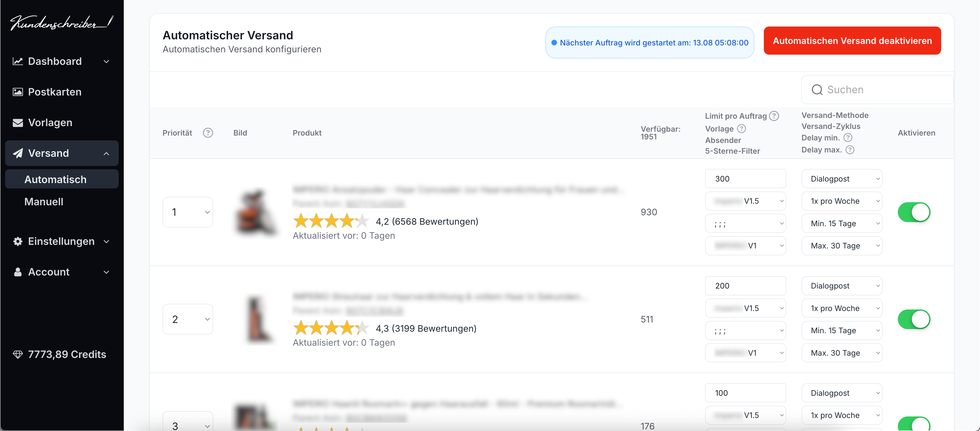This screenshot has width=980, height=431.
Task: Open Dialogpost method dropdown in second row
Action: pyautogui.click(x=841, y=285)
